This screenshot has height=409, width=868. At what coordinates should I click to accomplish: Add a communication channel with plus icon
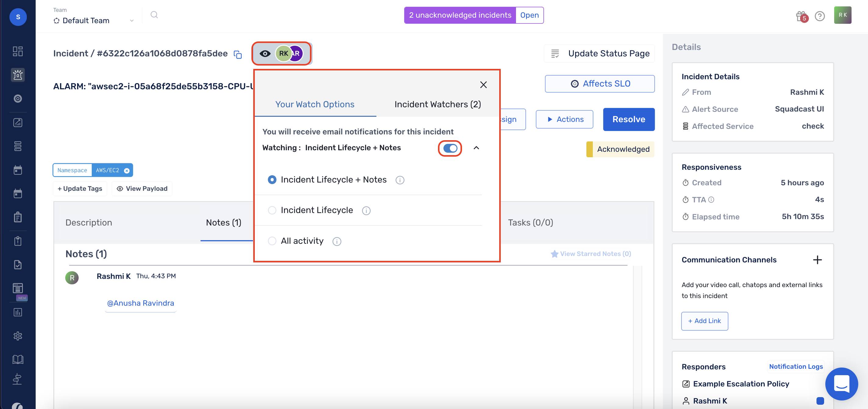(x=817, y=260)
